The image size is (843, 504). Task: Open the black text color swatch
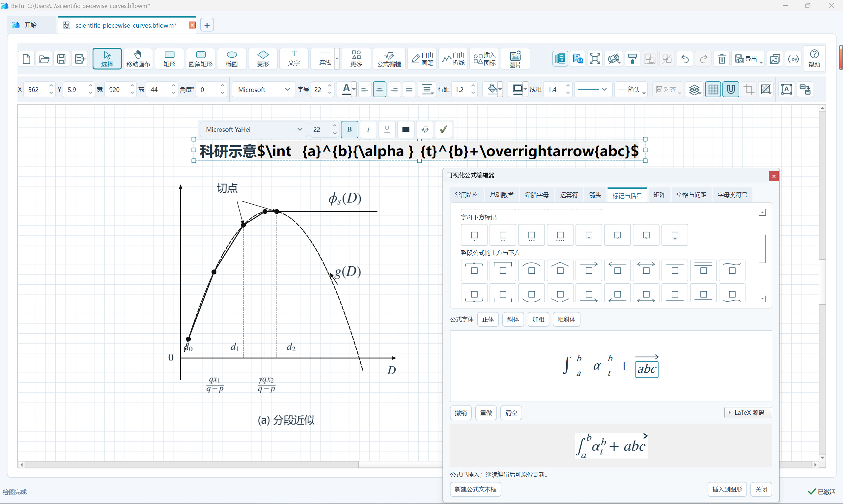tap(406, 129)
